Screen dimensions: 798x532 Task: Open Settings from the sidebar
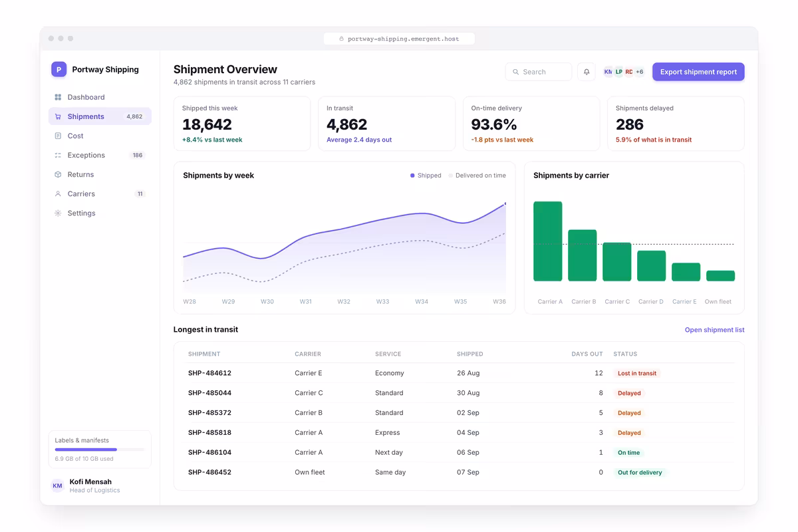click(100, 213)
